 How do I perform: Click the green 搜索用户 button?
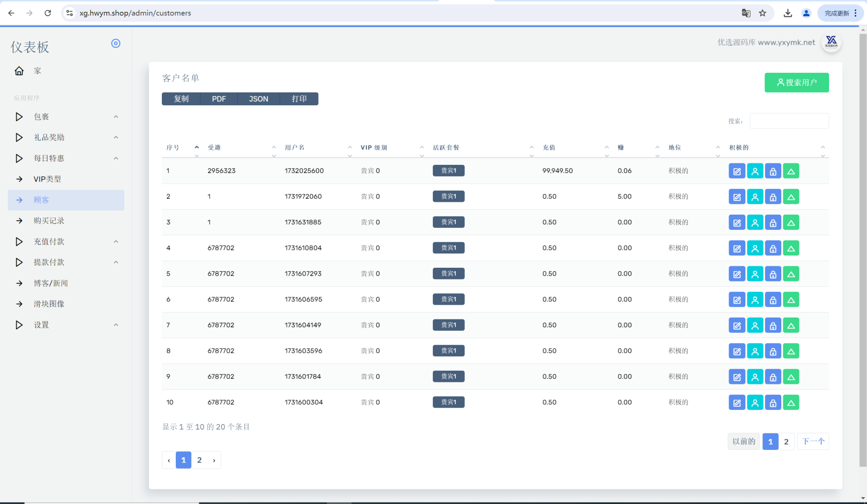(796, 83)
